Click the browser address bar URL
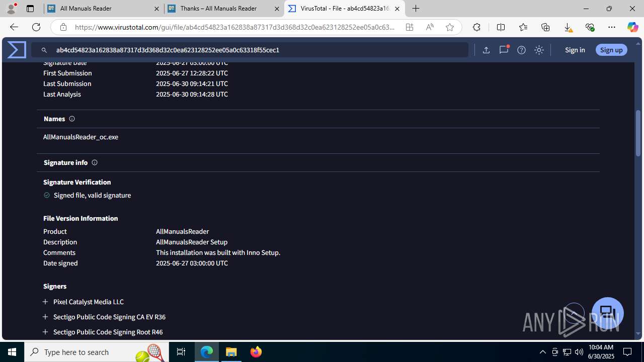This screenshot has height=362, width=644. tap(235, 27)
